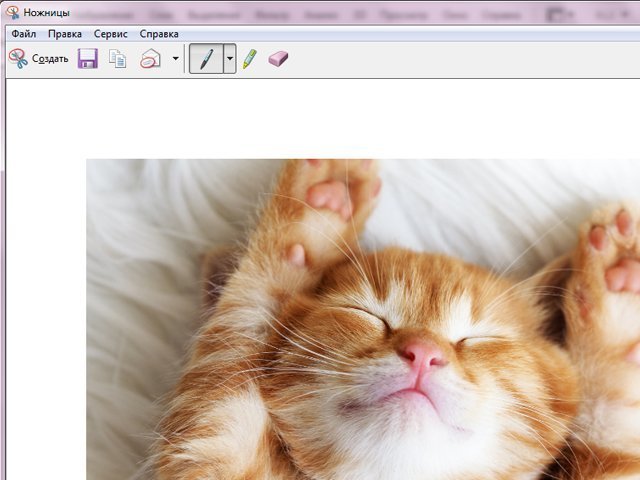Click the Ножницы app icon in the title bar
640x480 pixels.
tap(12, 12)
